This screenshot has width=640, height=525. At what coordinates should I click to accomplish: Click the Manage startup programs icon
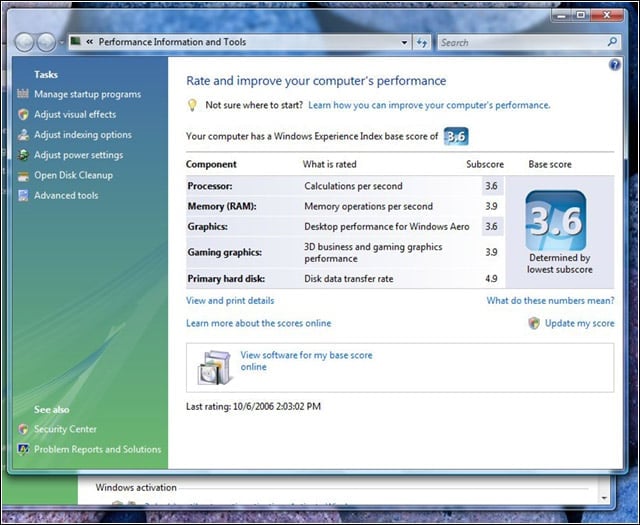23,94
